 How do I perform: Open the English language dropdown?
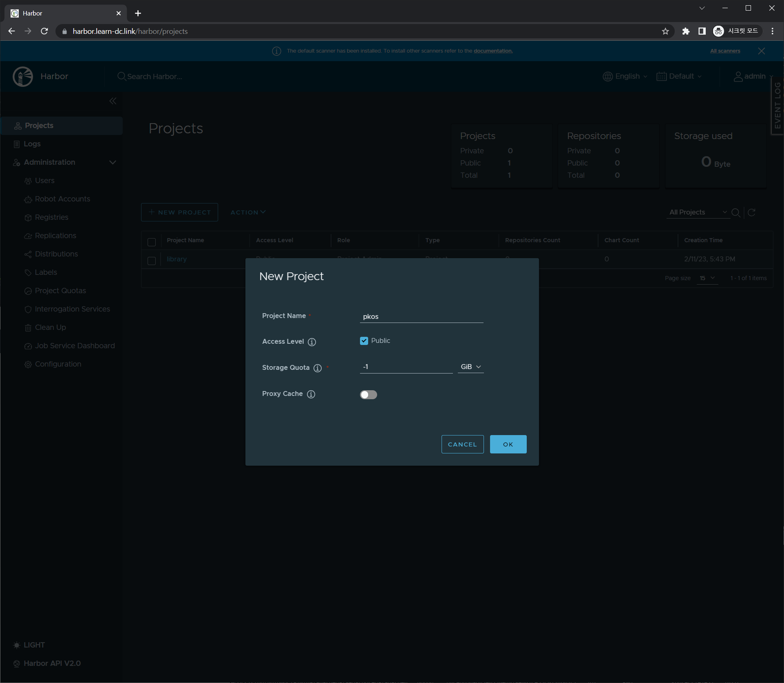pos(625,76)
